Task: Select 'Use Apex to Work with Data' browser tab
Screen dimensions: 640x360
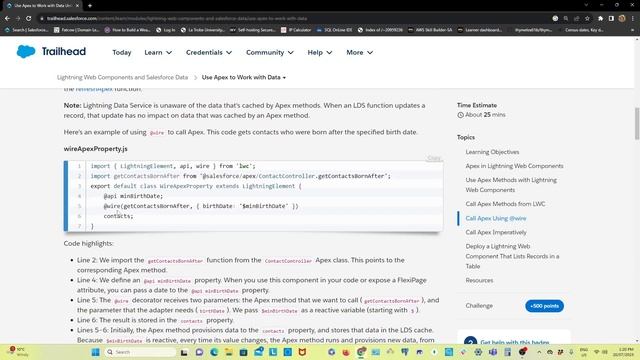Action: click(43, 6)
